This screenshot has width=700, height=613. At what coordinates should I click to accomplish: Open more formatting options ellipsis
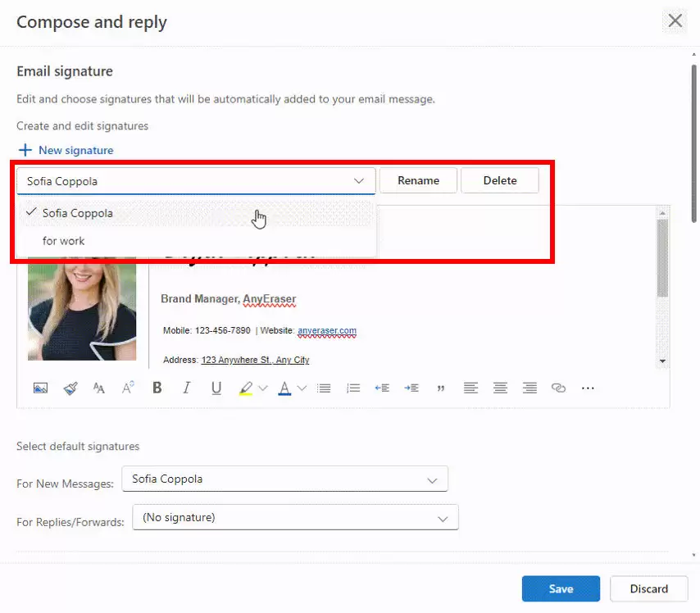point(588,388)
